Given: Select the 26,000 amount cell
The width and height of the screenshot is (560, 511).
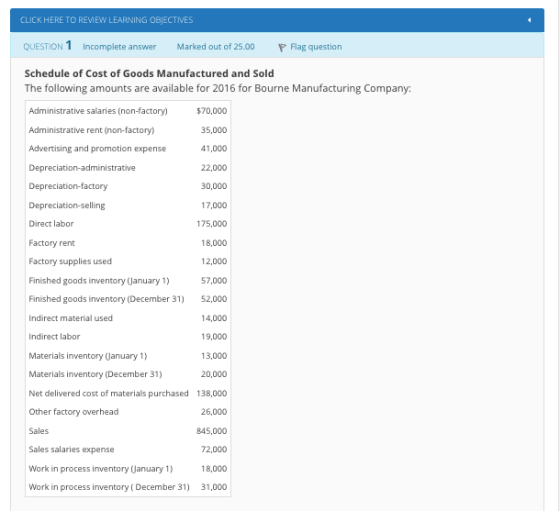Looking at the screenshot, I should 214,412.
